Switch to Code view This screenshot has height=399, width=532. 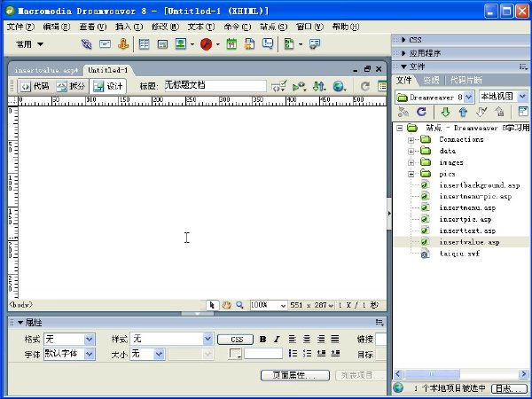click(35, 86)
